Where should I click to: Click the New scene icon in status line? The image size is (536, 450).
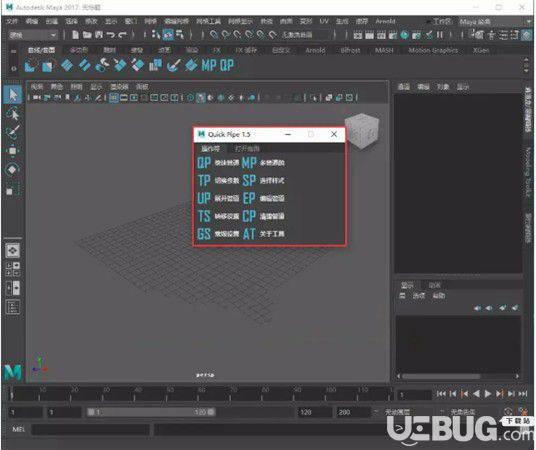point(75,35)
